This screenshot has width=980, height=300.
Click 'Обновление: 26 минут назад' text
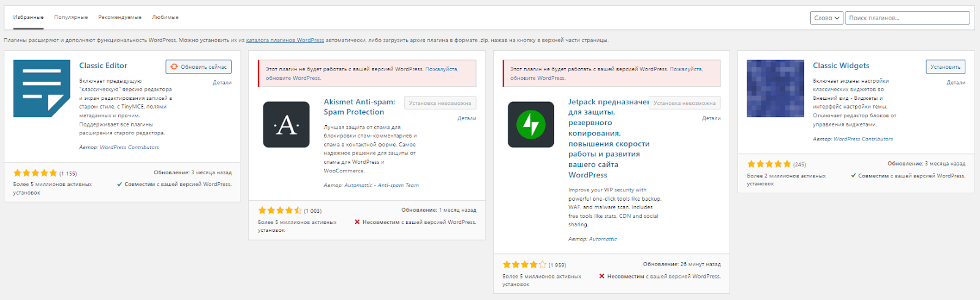click(682, 264)
